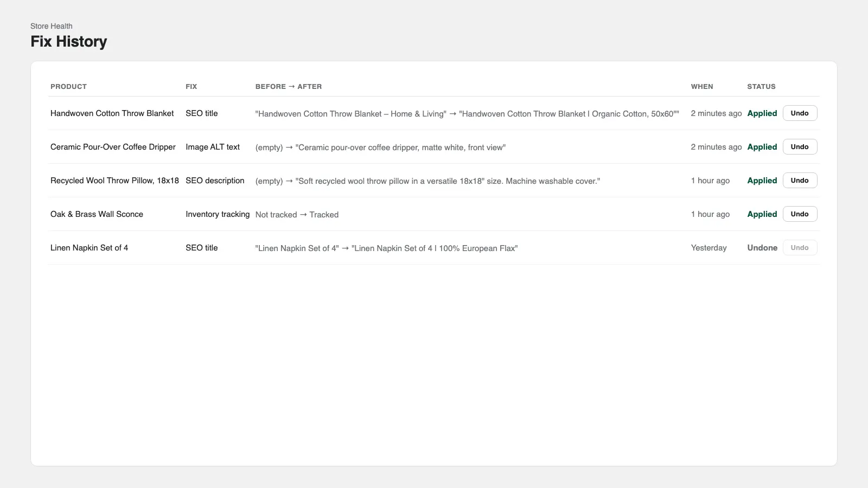Select the Recycled Wool Throw Pillow, 18x18 name
Viewport: 868px width, 488px height.
[x=114, y=181]
